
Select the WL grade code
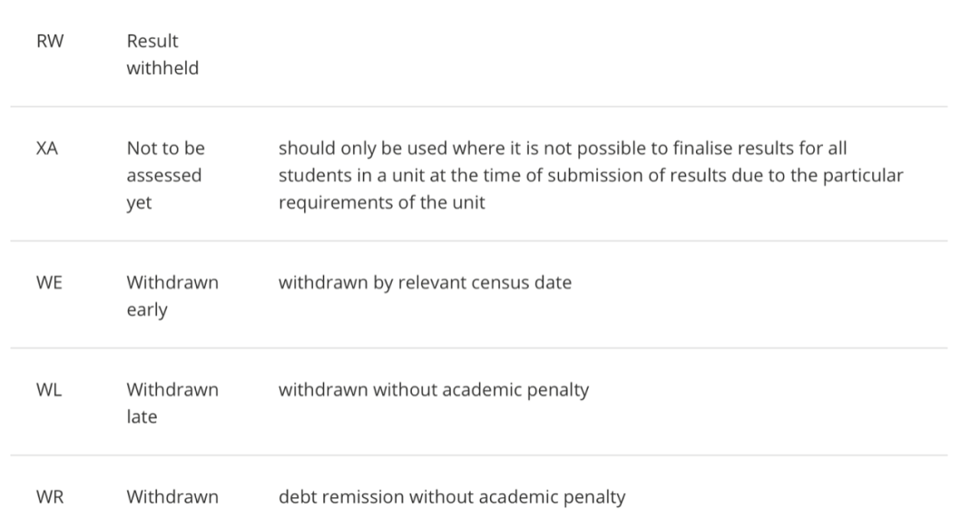[49, 390]
